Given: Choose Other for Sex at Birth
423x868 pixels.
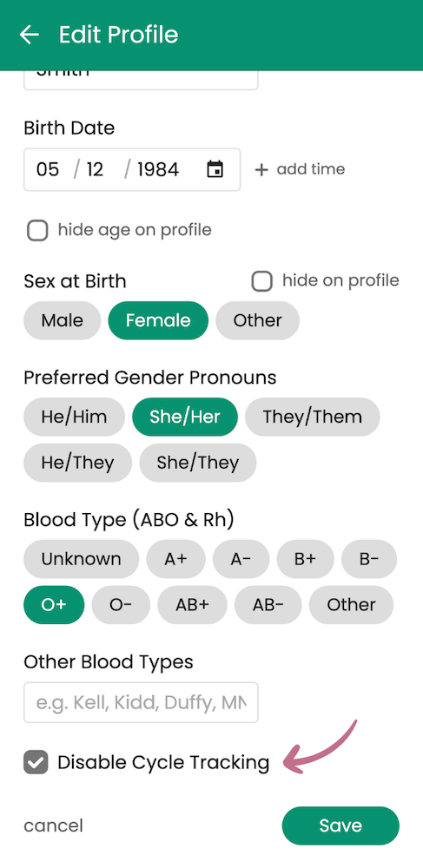Looking at the screenshot, I should point(257,320).
